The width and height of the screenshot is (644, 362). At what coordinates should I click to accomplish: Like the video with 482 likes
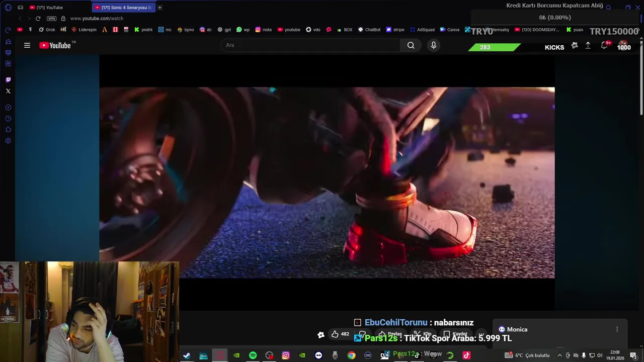click(340, 334)
